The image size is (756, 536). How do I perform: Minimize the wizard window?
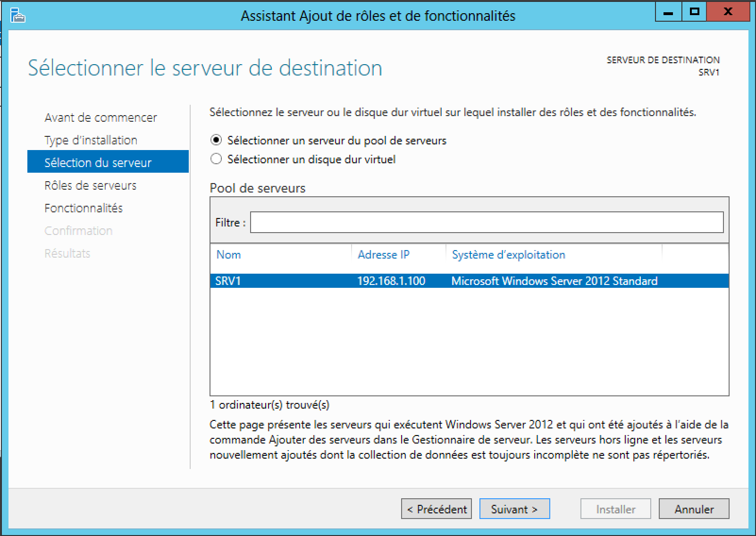point(668,12)
